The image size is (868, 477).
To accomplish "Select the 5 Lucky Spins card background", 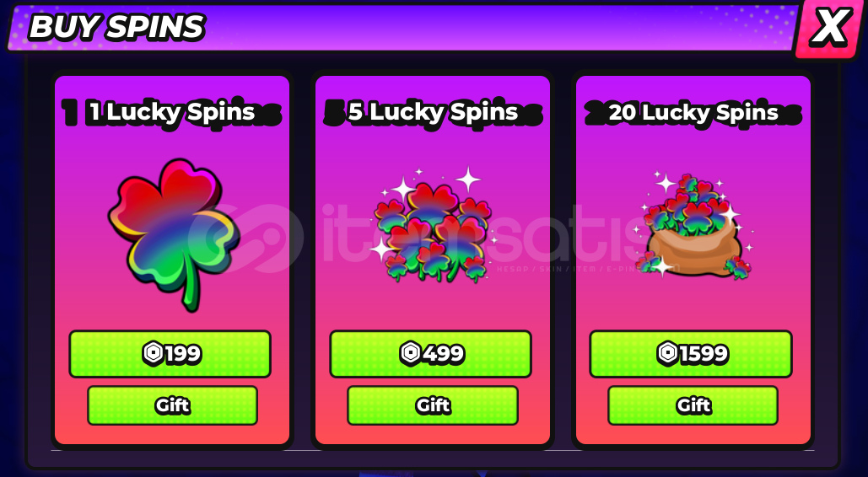I will pyautogui.click(x=433, y=260).
